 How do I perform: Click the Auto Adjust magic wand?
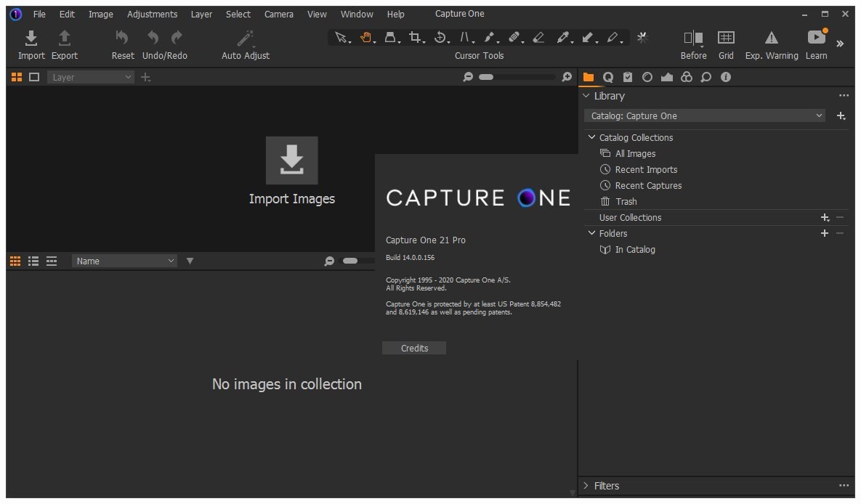(246, 38)
